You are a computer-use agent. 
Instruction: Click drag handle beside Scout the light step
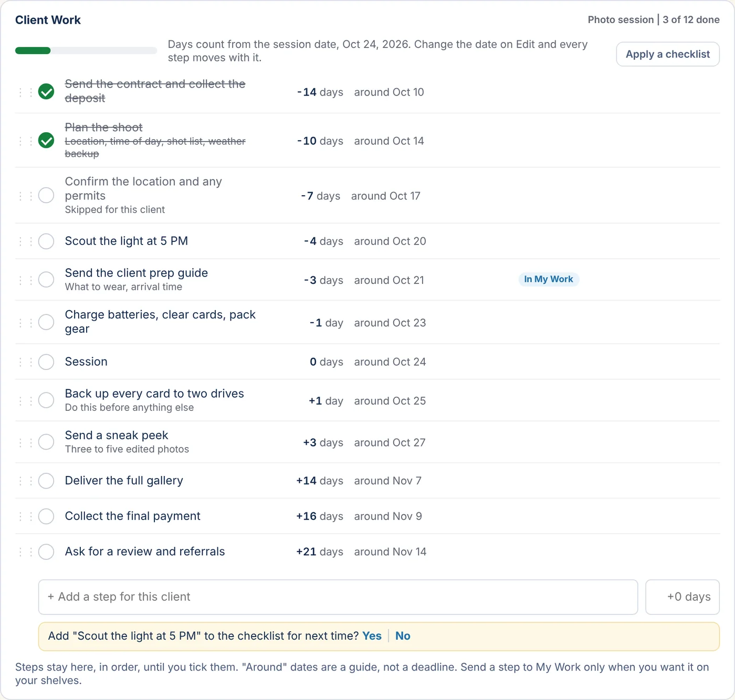click(x=26, y=241)
